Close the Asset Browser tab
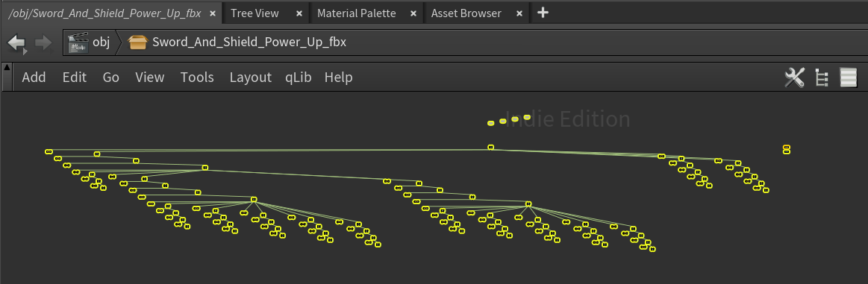The height and width of the screenshot is (284, 868). click(x=519, y=13)
